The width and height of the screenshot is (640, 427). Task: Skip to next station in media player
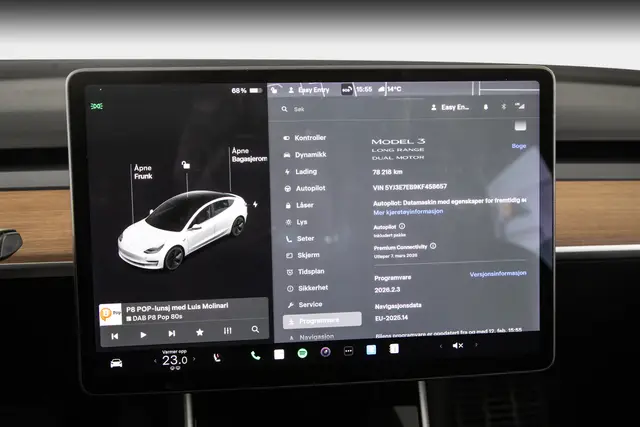pyautogui.click(x=172, y=334)
